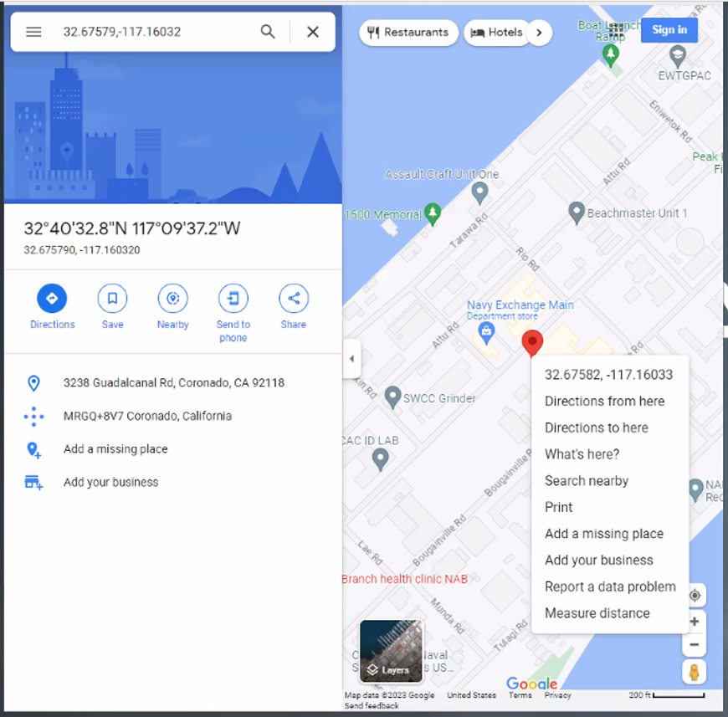Click the Send to phone icon
Viewport: 728px width, 717px height.
[233, 298]
